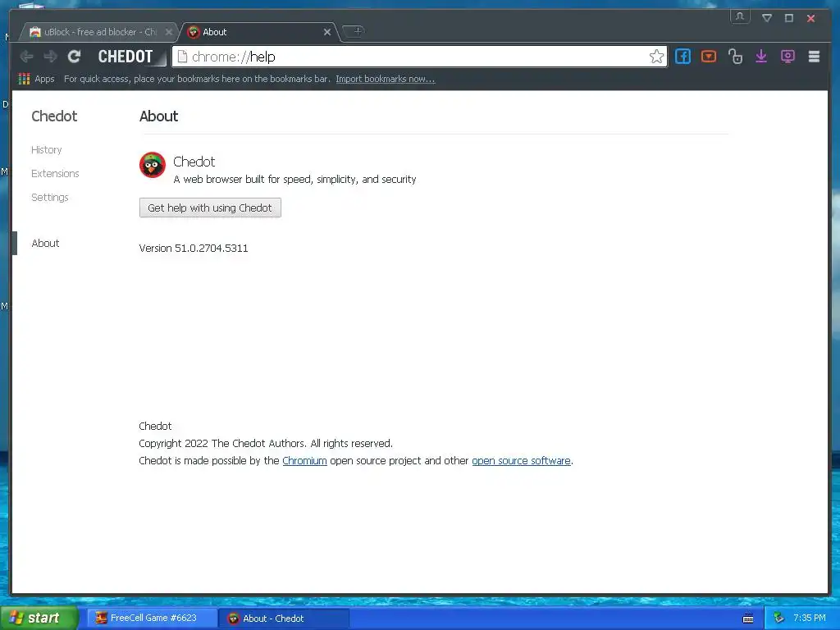This screenshot has height=630, width=840.
Task: Open History in the sidebar
Action: [x=47, y=150]
